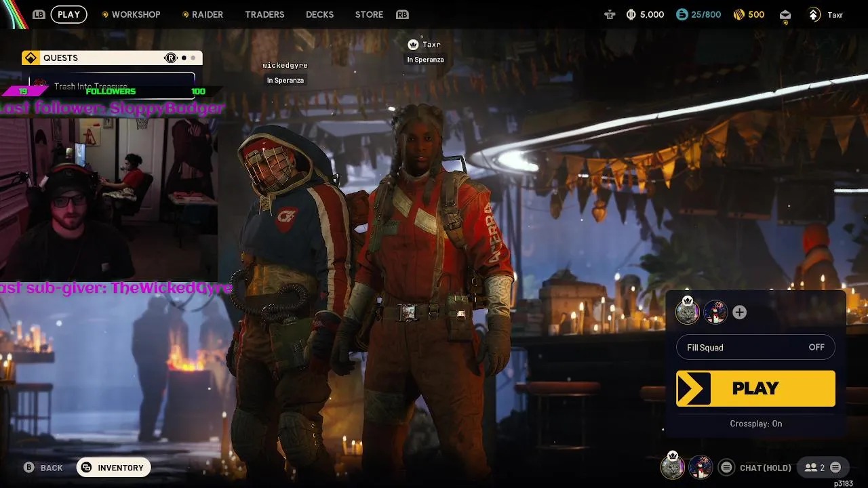
Task: Click the 25/800 token count
Action: click(x=707, y=14)
